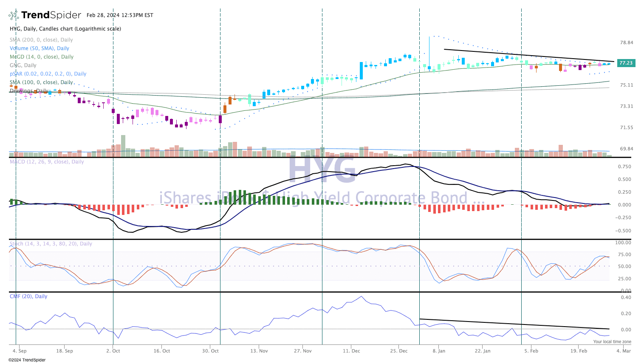644x364 pixels.
Task: Click the tall volume bar in early October
Action: (x=123, y=146)
